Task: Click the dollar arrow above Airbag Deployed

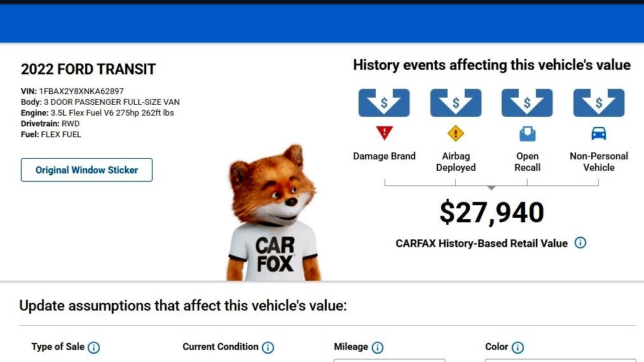Action: (x=456, y=103)
